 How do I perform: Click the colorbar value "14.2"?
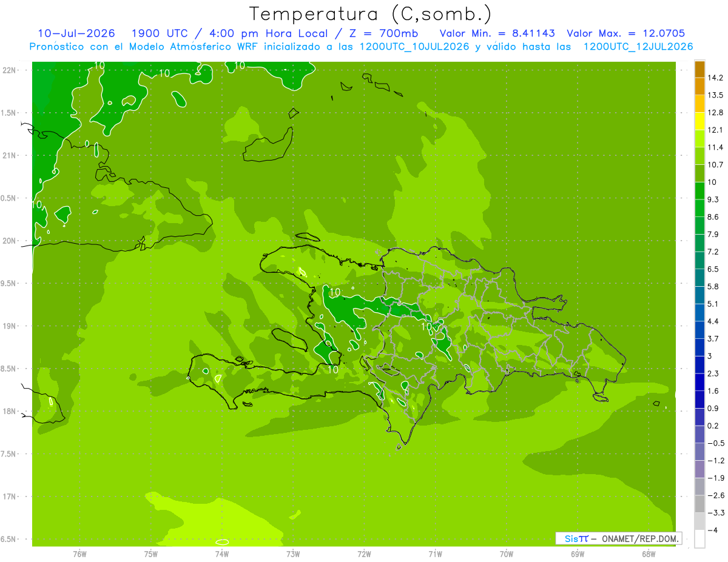point(716,78)
